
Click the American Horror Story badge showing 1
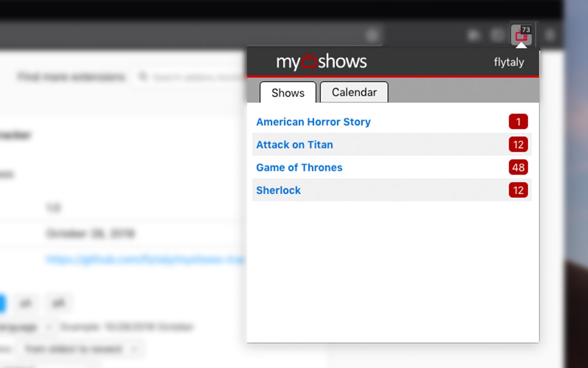[x=518, y=122]
